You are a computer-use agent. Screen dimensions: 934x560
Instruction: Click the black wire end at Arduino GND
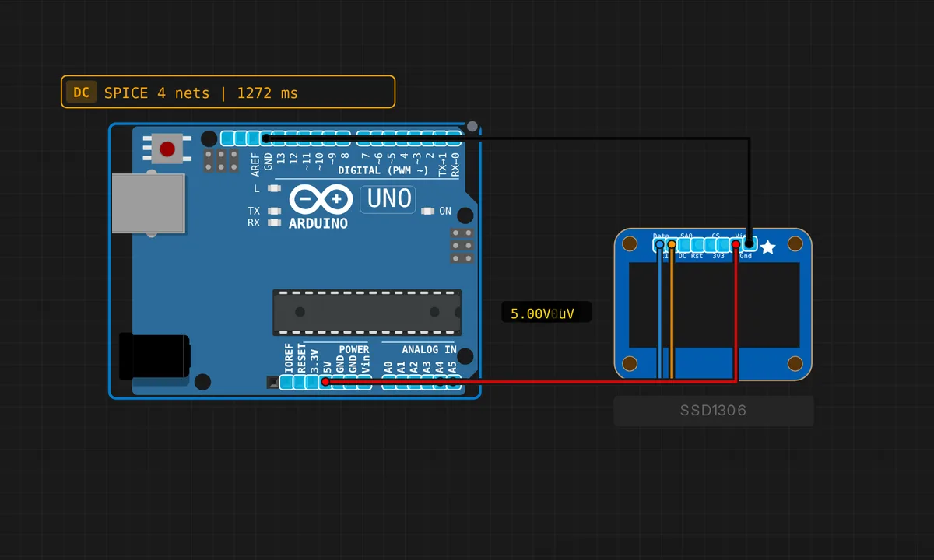pyautogui.click(x=265, y=138)
